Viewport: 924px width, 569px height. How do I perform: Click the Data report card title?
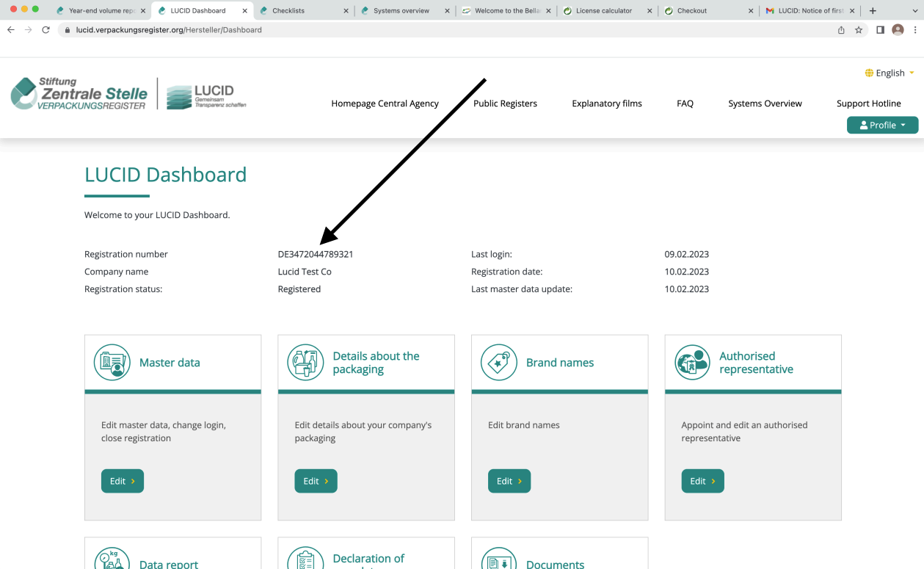point(169,564)
